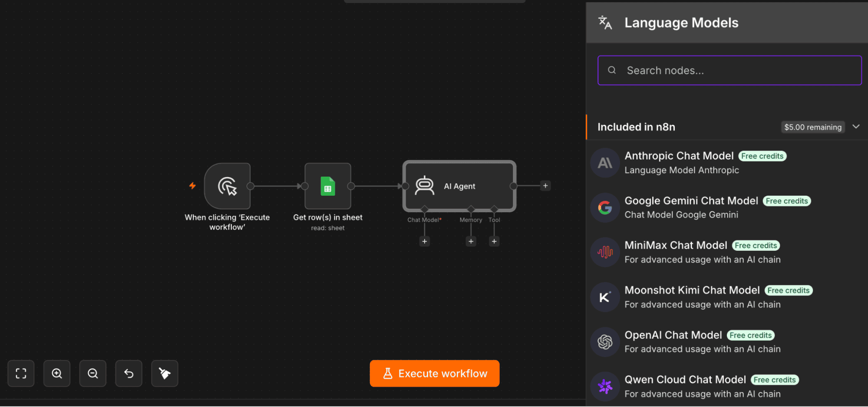This screenshot has width=868, height=407.
Task: Choose OpenAI Chat Model
Action: click(x=727, y=342)
